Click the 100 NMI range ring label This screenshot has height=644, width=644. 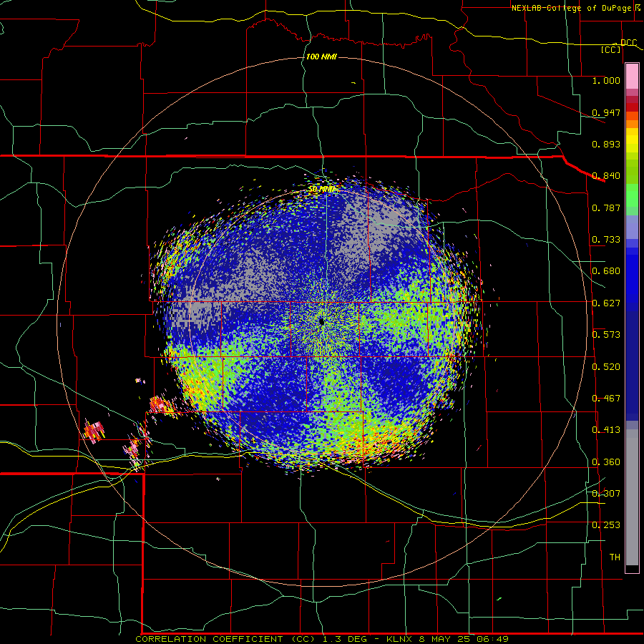[x=321, y=57]
